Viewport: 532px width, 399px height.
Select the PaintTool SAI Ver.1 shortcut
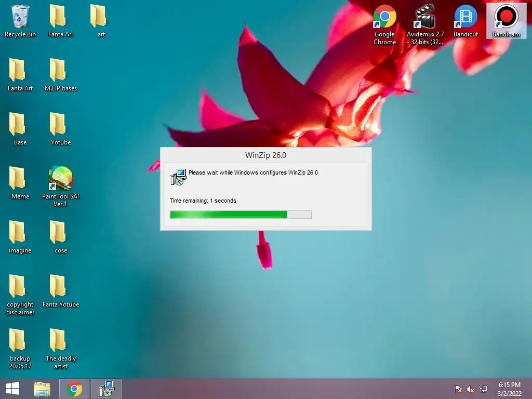(60, 187)
